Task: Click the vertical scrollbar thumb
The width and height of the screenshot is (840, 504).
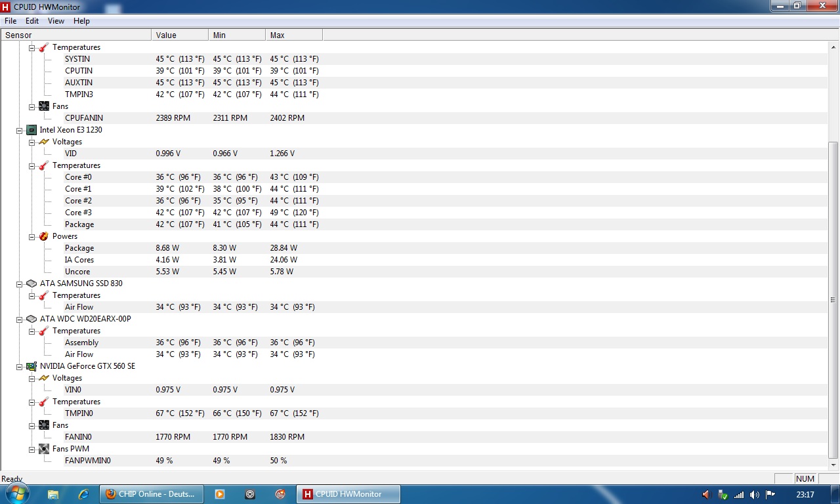Action: tap(834, 300)
